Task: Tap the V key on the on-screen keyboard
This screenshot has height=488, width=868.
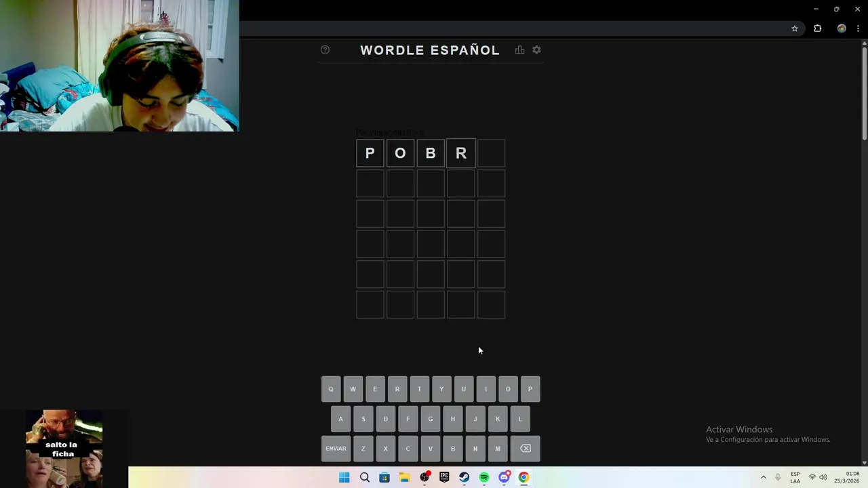Action: [x=430, y=449]
